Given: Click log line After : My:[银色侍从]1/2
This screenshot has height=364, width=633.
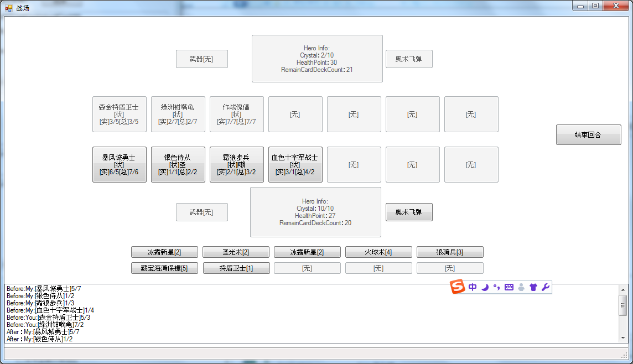Looking at the screenshot, I should point(40,340).
